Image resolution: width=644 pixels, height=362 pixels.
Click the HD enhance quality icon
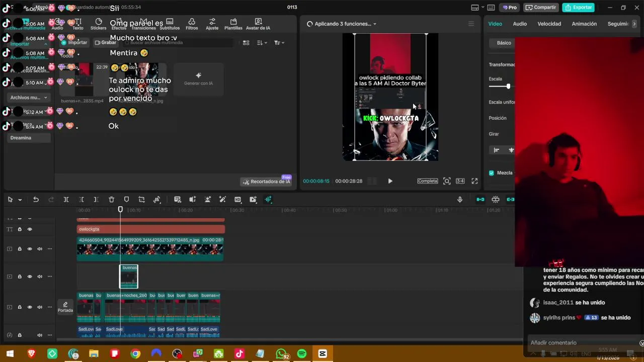pyautogui.click(x=238, y=200)
